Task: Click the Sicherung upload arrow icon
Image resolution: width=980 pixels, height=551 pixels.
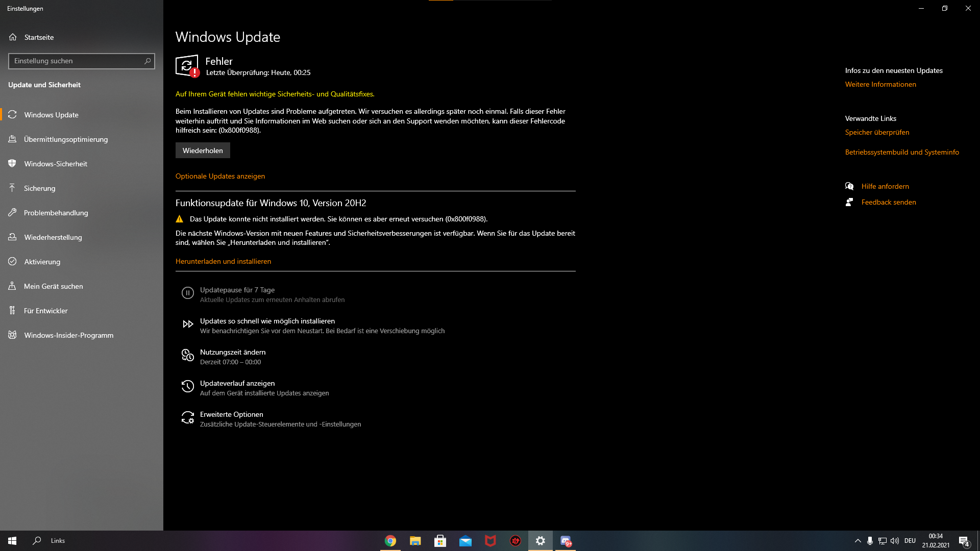Action: (12, 188)
